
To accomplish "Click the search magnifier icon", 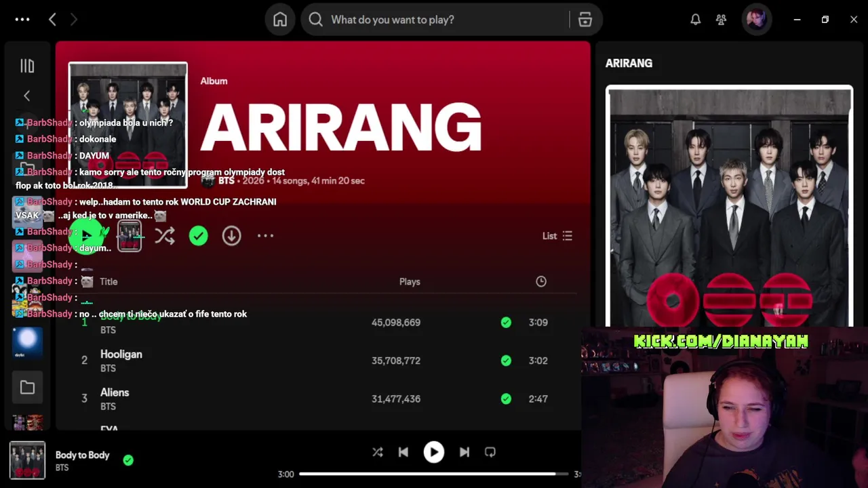I will (x=316, y=20).
